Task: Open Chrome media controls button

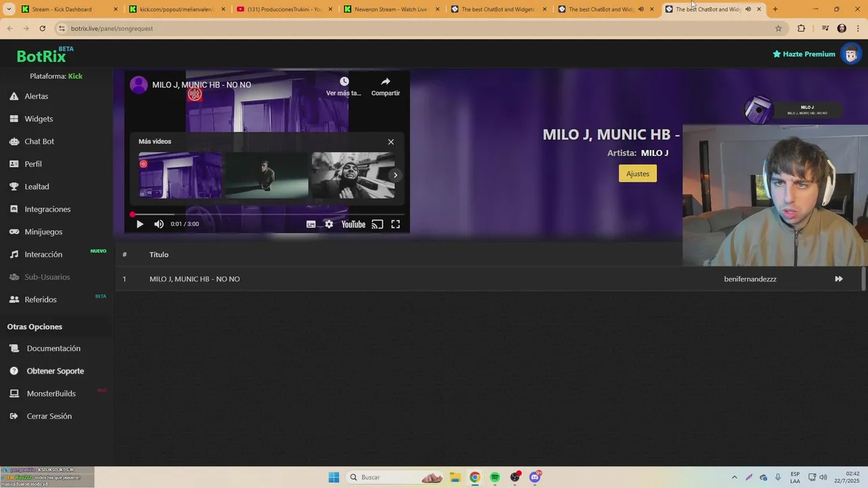Action: pos(825,28)
